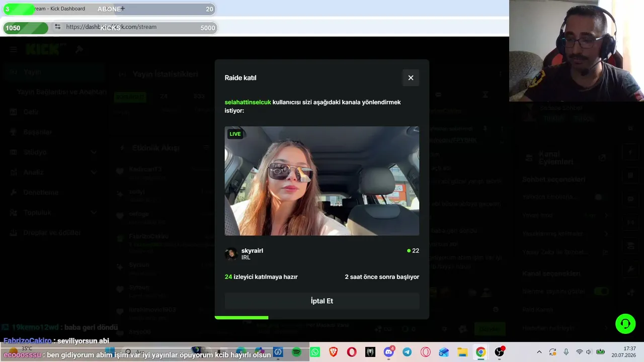Click the raid countdown progress bar
Image resolution: width=644 pixels, height=362 pixels.
coord(242,317)
